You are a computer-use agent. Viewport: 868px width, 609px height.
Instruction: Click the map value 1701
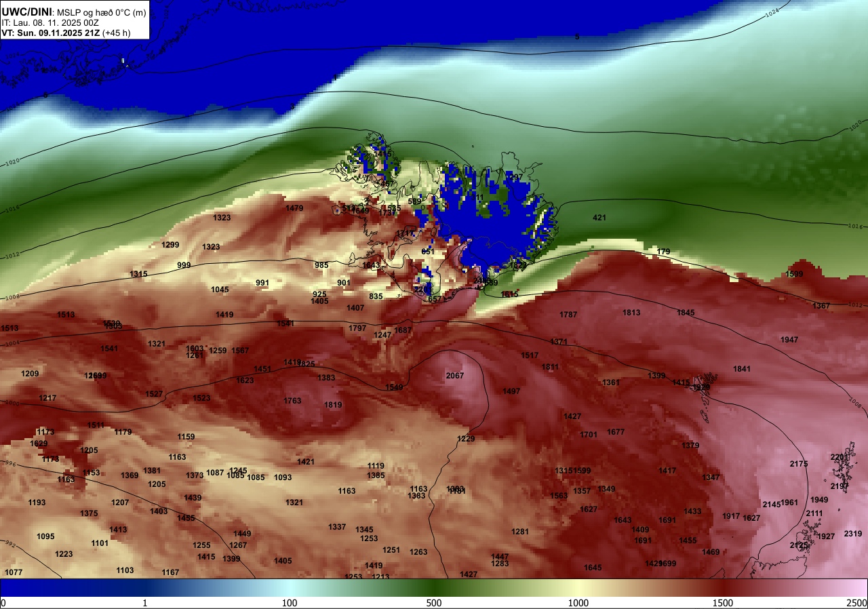click(x=589, y=435)
